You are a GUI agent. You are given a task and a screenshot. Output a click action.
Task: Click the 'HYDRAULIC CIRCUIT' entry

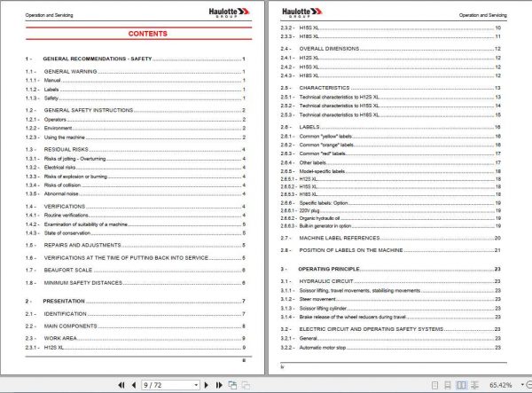tap(326, 281)
